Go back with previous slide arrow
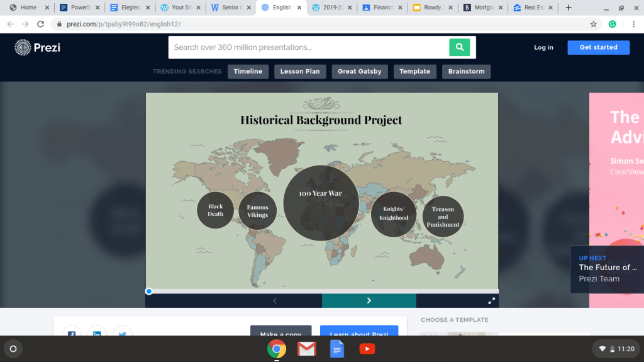Viewport: 644px width, 362px height. pos(275,301)
